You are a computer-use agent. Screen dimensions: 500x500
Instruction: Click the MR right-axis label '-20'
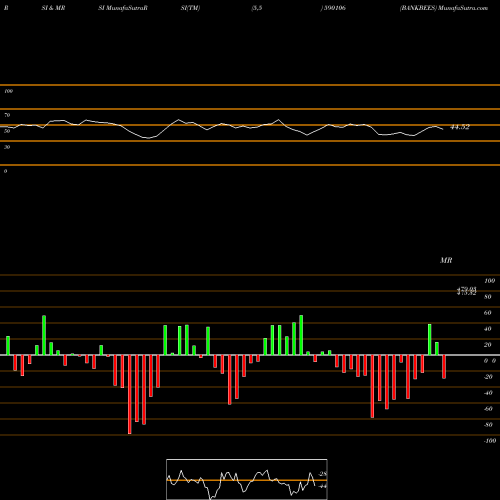tap(488, 377)
